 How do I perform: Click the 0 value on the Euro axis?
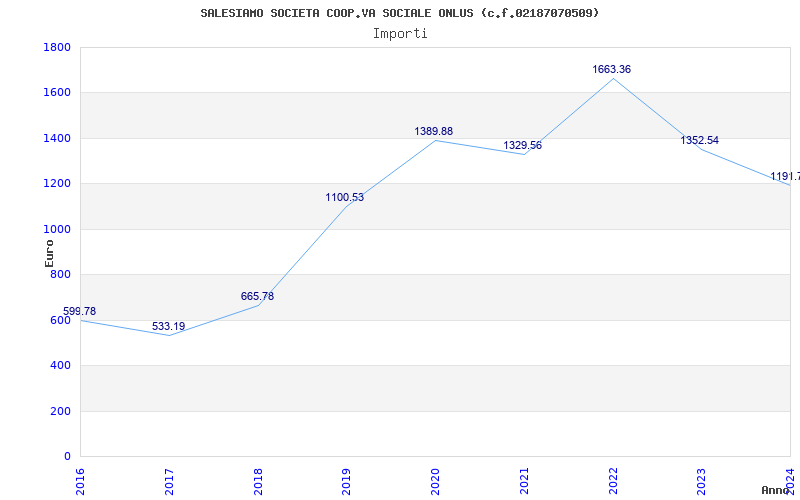[67, 457]
